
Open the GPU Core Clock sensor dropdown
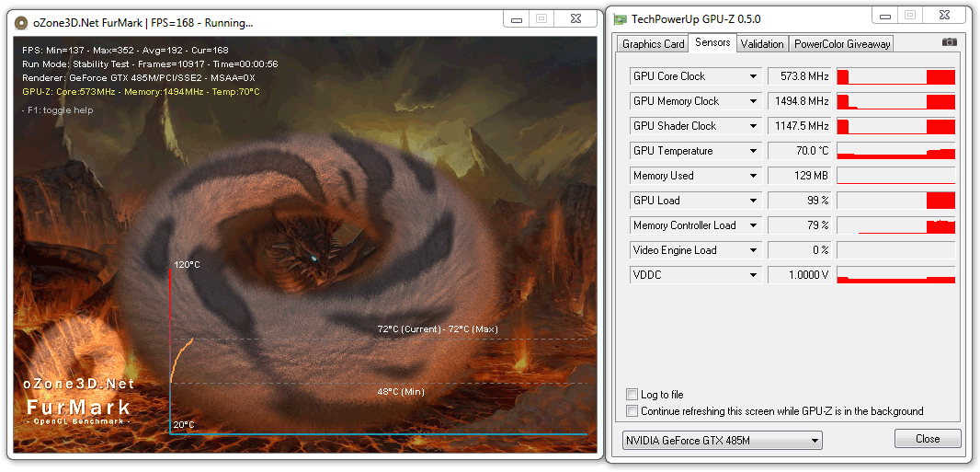(x=753, y=76)
